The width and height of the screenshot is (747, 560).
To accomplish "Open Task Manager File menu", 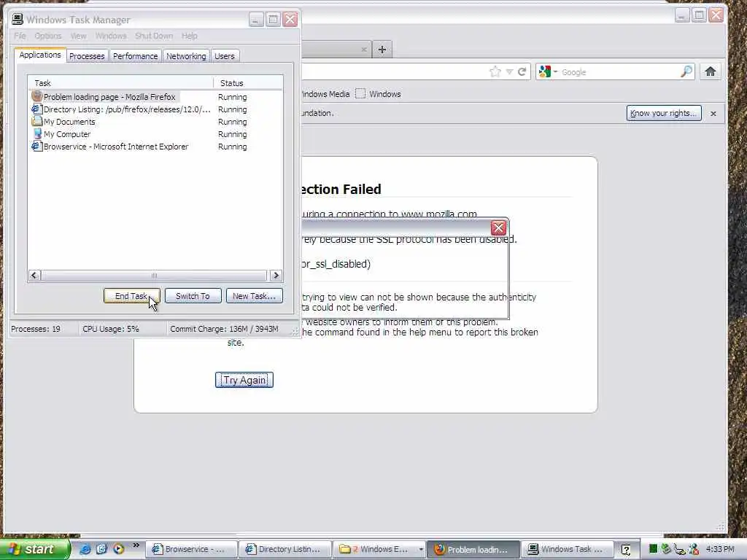I will 20,36.
